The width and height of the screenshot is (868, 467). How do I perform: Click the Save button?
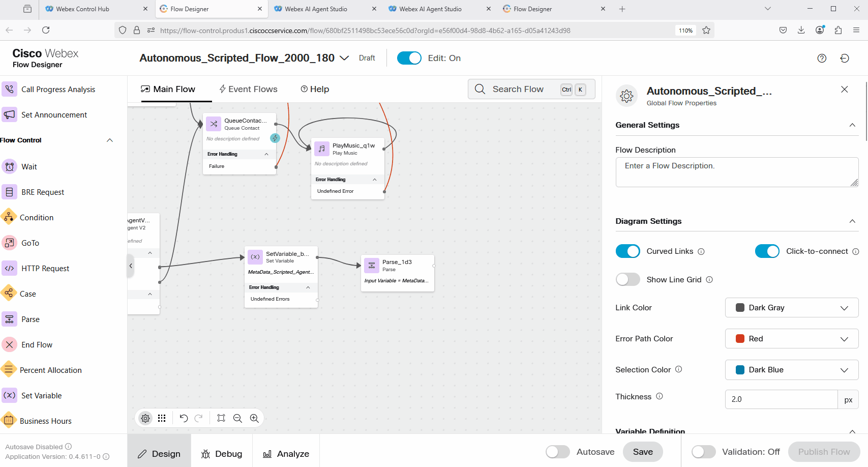(643, 452)
